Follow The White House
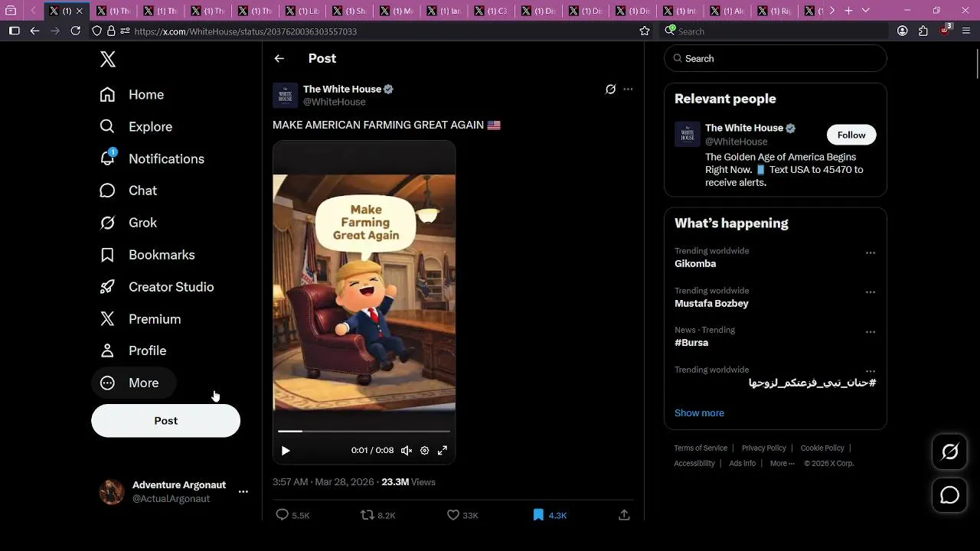This screenshot has height=551, width=980. click(x=851, y=135)
